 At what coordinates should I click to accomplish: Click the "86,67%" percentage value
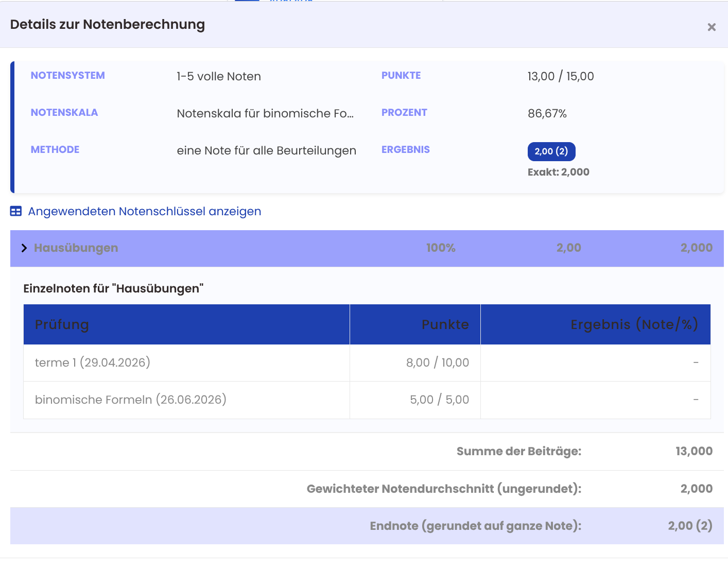coord(547,113)
